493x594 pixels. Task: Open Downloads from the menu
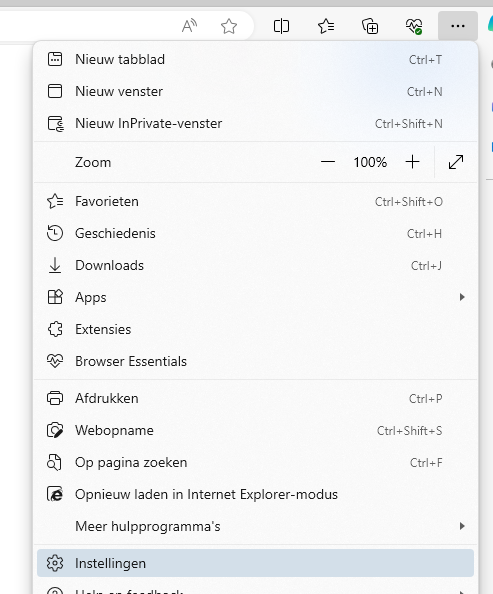coord(255,266)
